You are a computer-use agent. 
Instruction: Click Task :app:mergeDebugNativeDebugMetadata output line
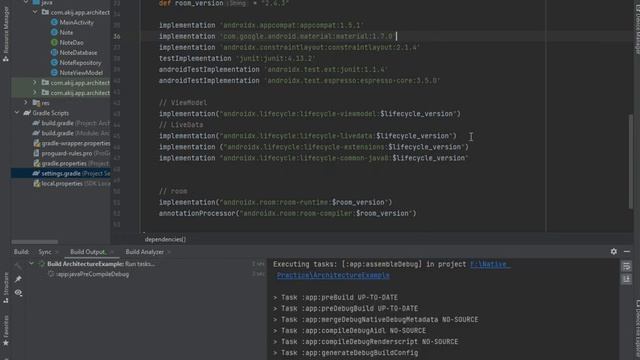click(x=376, y=320)
